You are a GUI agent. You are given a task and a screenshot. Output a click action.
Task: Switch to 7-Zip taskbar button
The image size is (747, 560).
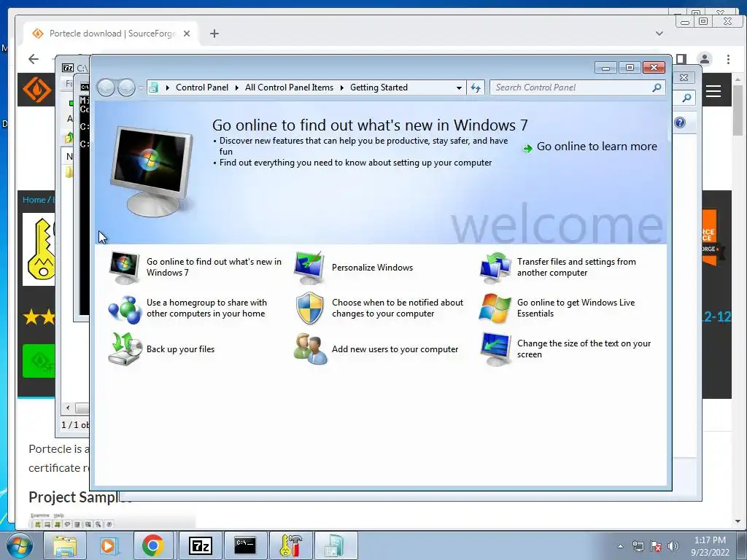tap(200, 545)
